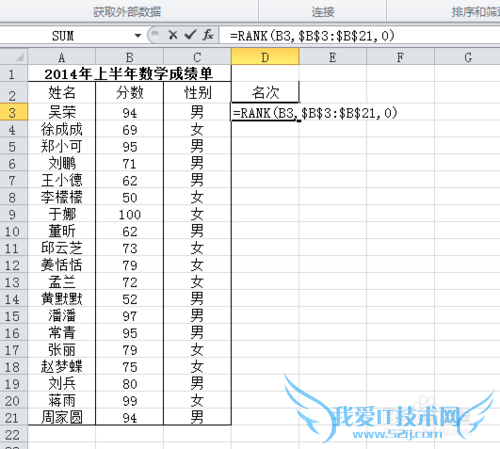Click the score cell 50
The width and height of the screenshot is (500, 449).
[x=130, y=197]
